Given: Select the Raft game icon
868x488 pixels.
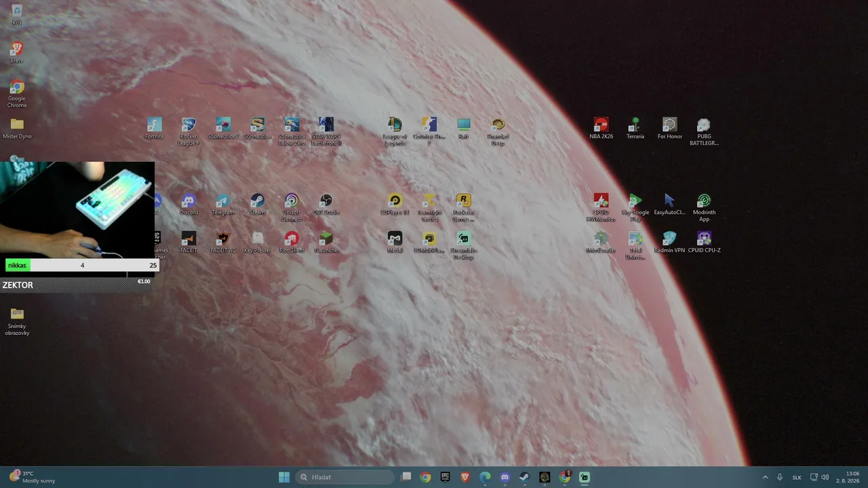Looking at the screenshot, I should click(x=463, y=128).
